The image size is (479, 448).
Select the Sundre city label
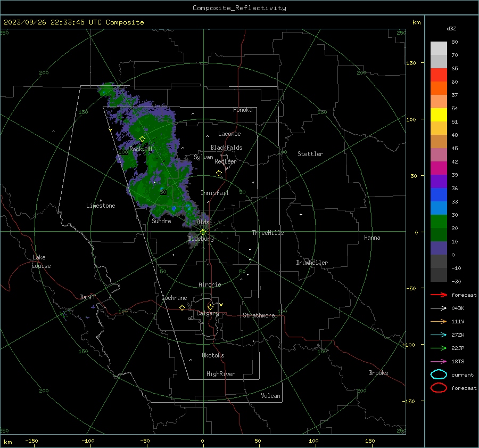(161, 221)
